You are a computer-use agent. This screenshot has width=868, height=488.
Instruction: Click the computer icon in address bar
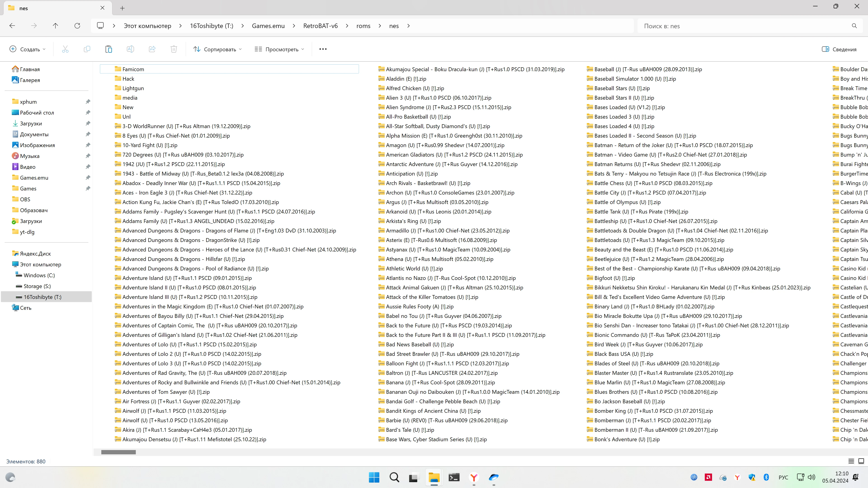click(100, 26)
